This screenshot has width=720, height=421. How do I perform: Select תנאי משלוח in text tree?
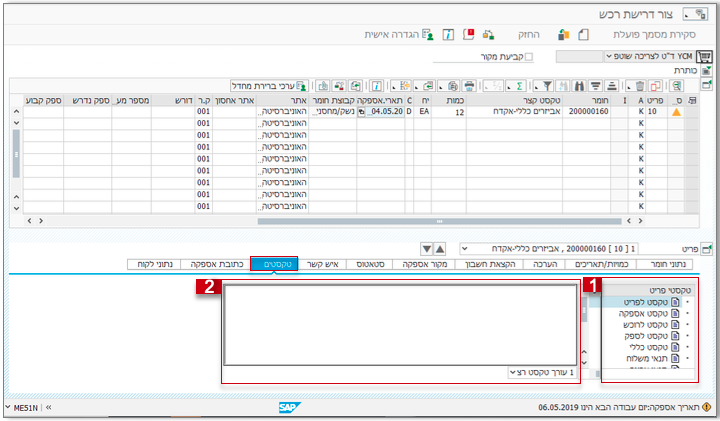click(647, 359)
